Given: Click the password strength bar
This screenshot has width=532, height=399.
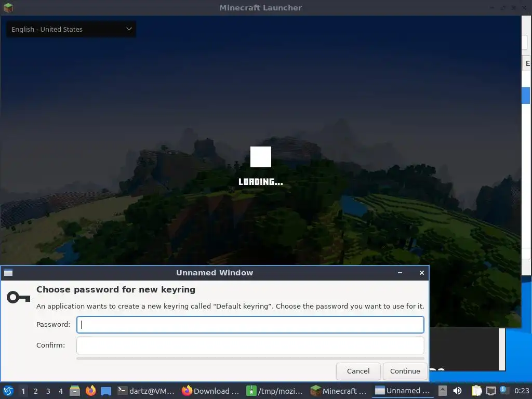Looking at the screenshot, I should coord(250,358).
